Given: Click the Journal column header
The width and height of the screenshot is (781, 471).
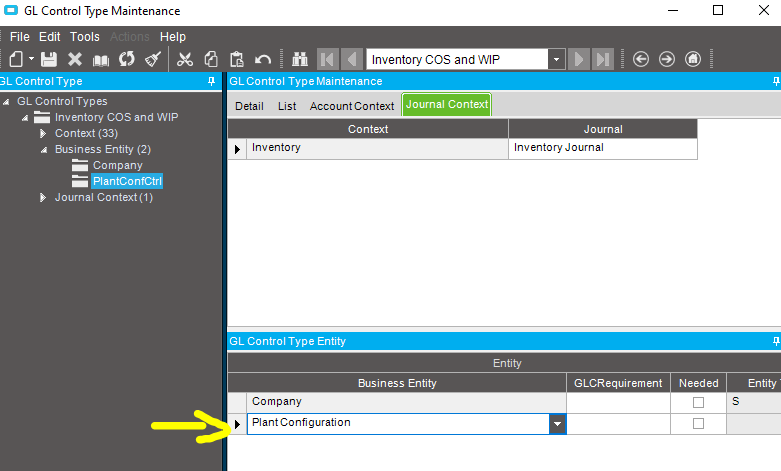Looking at the screenshot, I should click(x=603, y=129).
